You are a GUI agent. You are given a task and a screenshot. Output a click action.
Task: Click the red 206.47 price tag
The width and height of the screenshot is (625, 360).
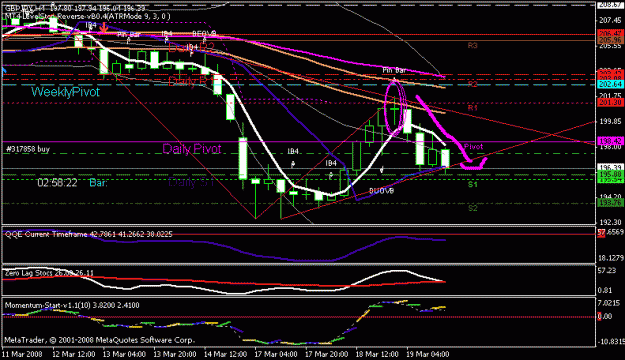610,33
